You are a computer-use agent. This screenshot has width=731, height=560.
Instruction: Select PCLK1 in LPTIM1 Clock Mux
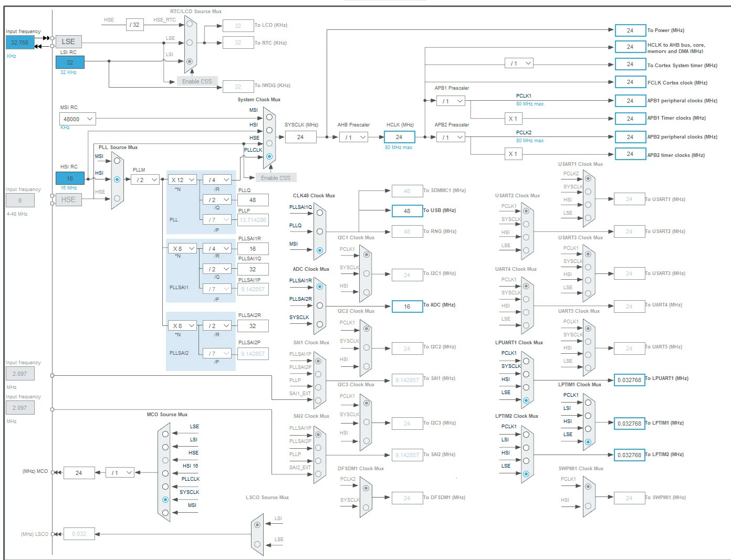[588, 403]
